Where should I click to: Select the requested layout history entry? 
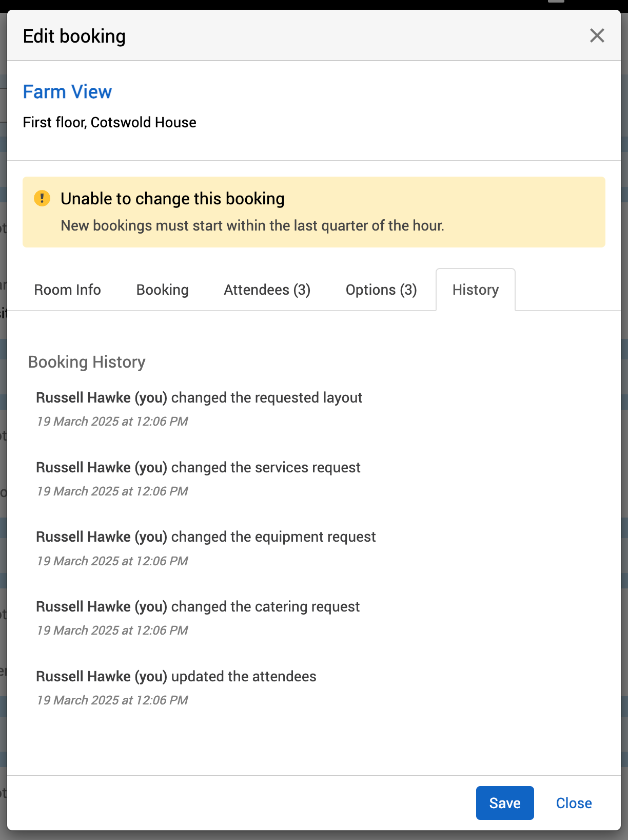tap(199, 398)
